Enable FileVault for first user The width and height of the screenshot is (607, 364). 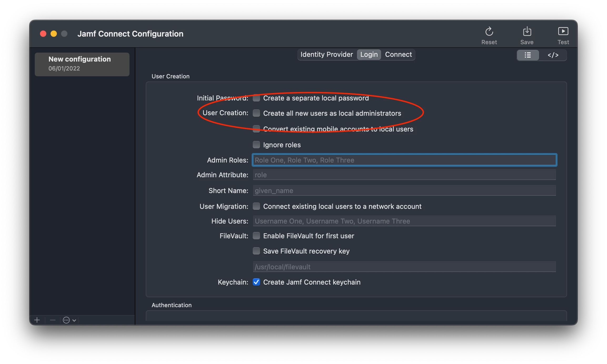256,236
